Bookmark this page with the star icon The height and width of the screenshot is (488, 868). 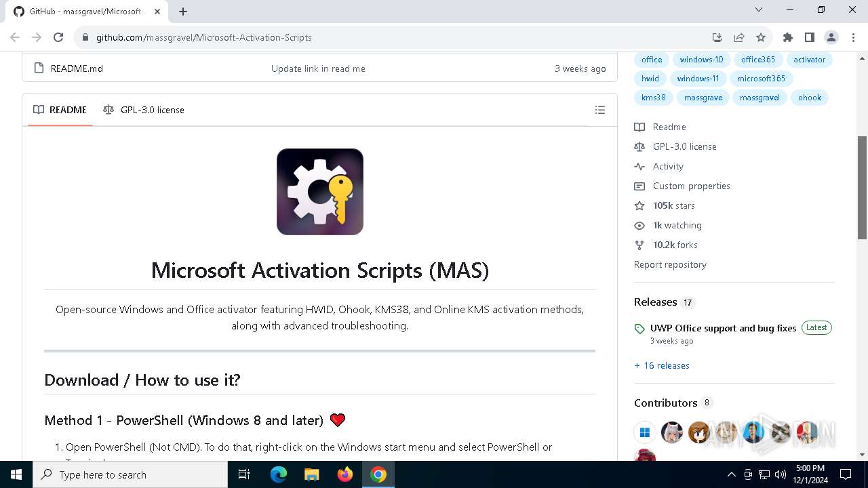click(x=761, y=37)
